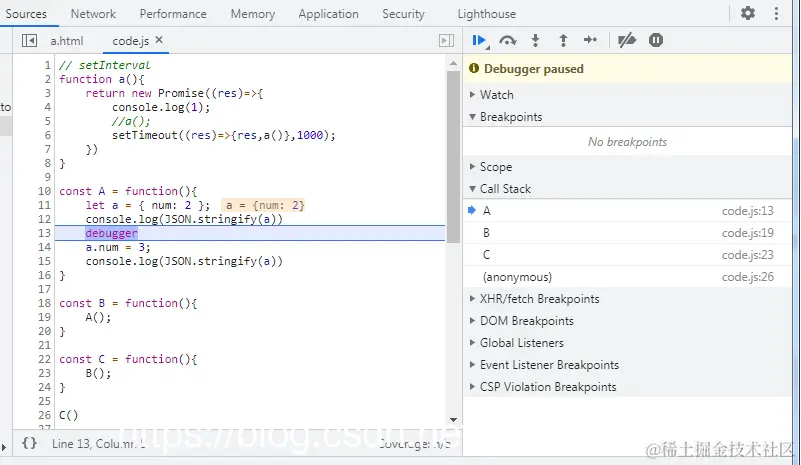Resume script execution with the play icon
The width and height of the screenshot is (801, 465).
(479, 40)
